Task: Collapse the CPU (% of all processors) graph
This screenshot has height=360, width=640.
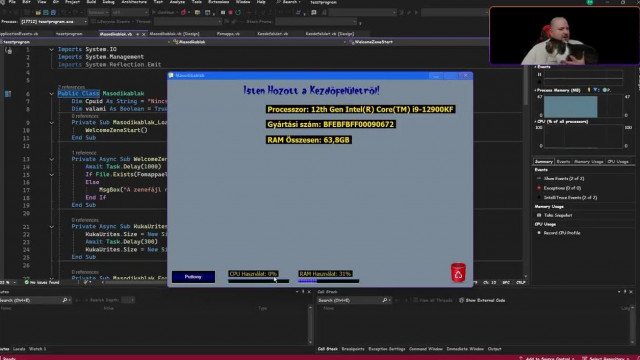Action: [x=536, y=122]
